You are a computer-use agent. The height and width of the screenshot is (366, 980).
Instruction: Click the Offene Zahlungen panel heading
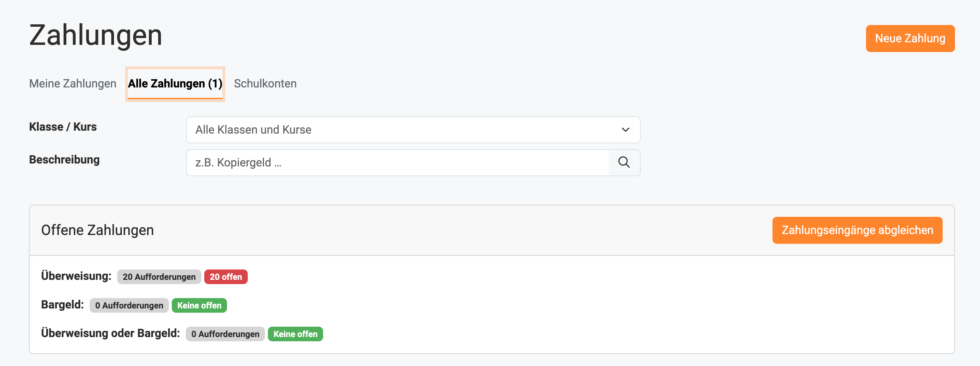(97, 230)
